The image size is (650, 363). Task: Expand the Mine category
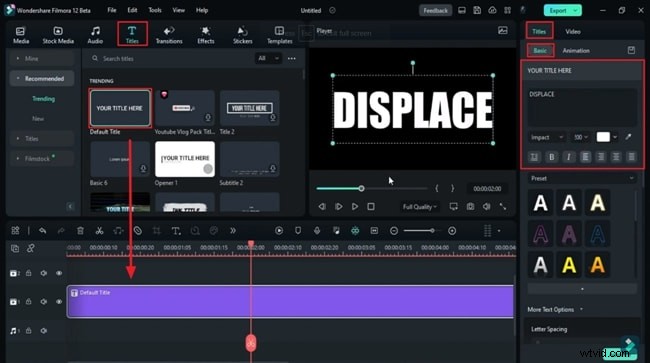tap(41, 58)
